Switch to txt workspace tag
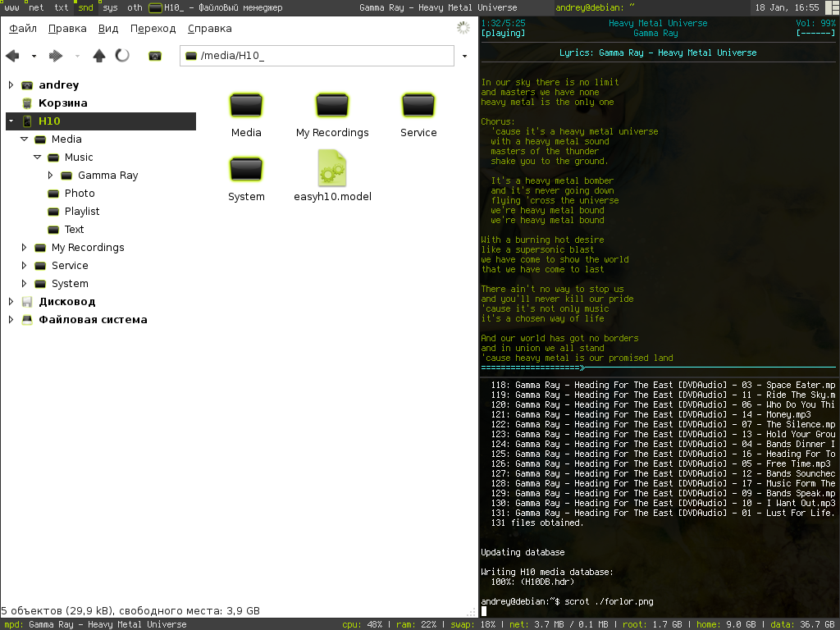Viewport: 840px width, 630px height. [x=62, y=7]
